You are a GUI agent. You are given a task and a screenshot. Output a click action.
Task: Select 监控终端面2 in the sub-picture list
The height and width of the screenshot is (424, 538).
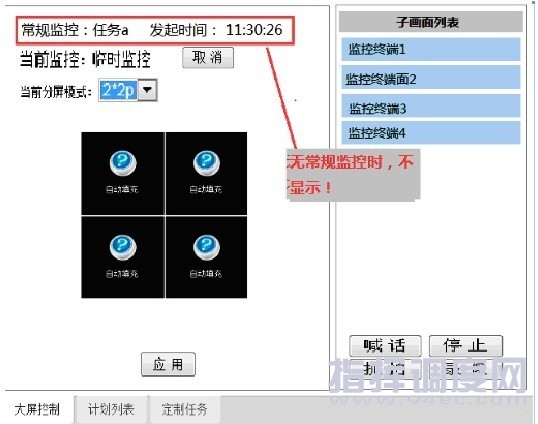[x=431, y=79]
